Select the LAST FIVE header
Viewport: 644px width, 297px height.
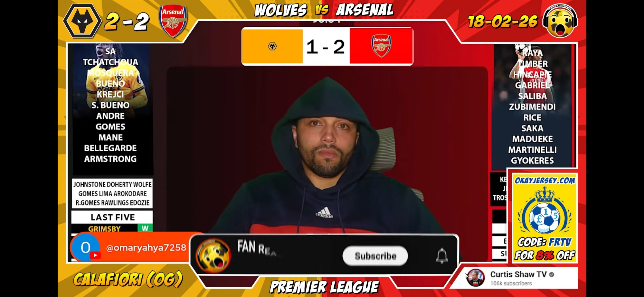tap(112, 217)
